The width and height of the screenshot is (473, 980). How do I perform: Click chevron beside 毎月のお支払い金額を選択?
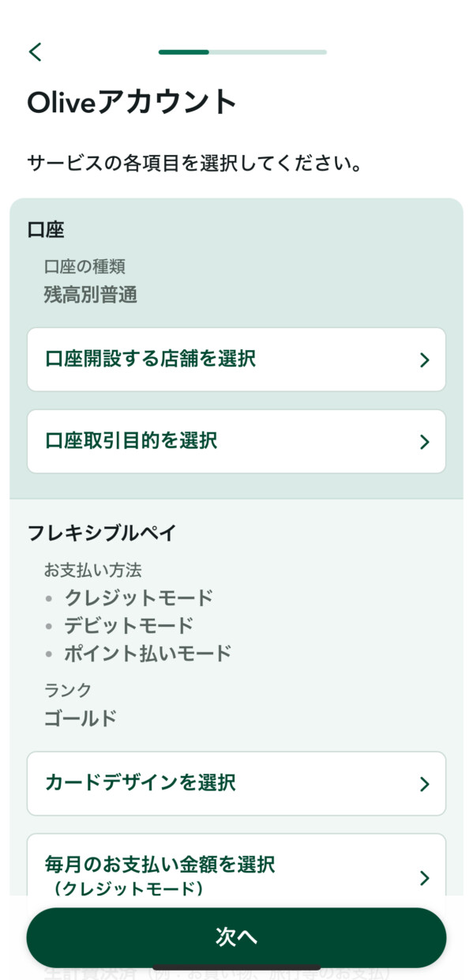(424, 878)
